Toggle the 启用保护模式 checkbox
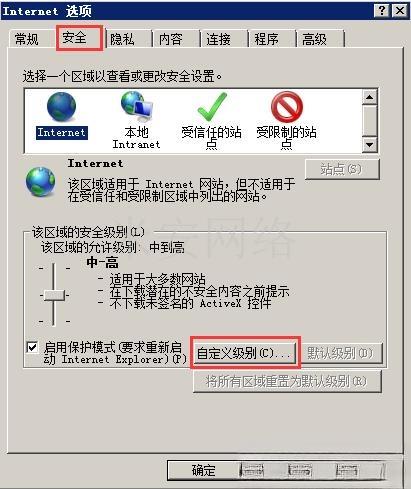 tap(32, 347)
